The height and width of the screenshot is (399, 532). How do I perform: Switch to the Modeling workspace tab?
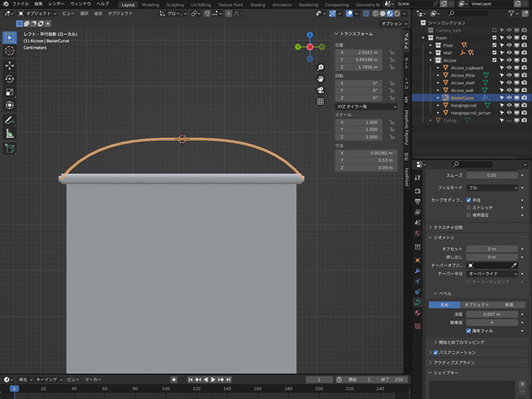(x=150, y=4)
